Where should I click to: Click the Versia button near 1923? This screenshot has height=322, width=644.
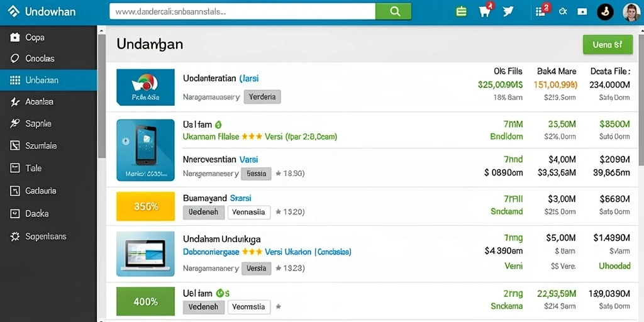click(257, 269)
